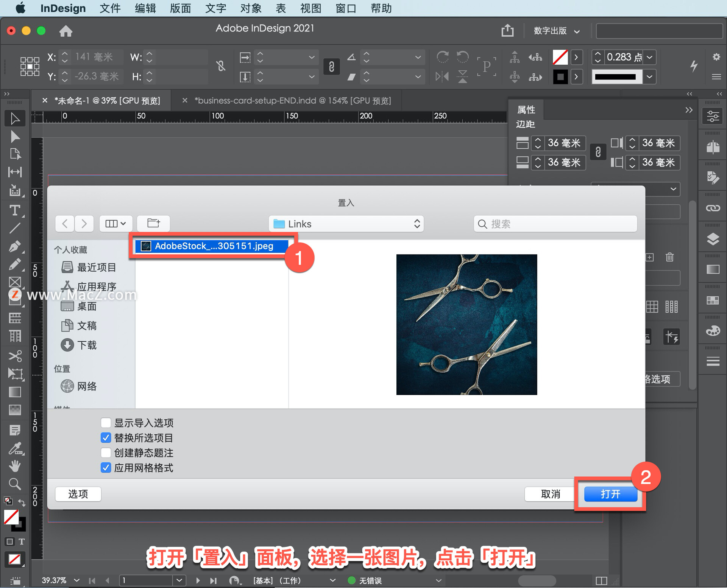Enable 显示导入选项 checkbox
Image resolution: width=727 pixels, height=588 pixels.
tap(106, 423)
